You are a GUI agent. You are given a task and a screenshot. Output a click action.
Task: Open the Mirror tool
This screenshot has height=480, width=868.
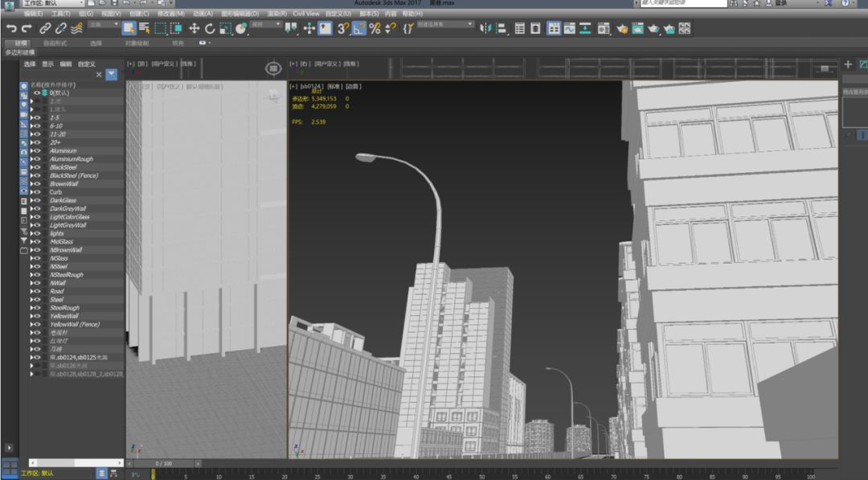click(485, 29)
